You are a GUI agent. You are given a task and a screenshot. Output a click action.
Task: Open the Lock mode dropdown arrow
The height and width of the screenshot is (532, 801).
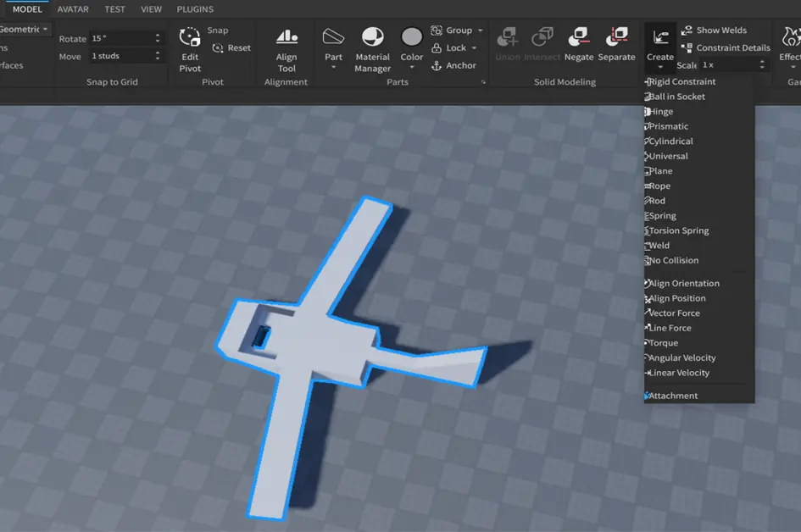[x=474, y=48]
